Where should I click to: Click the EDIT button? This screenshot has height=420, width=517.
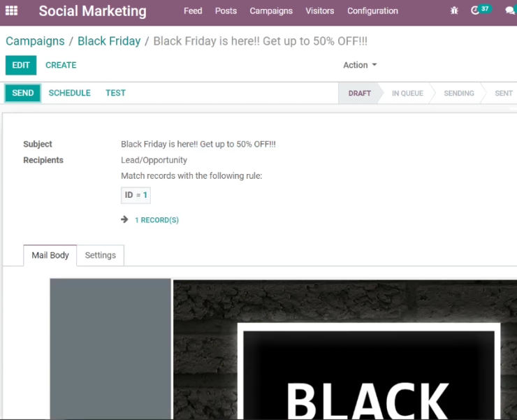[x=21, y=65]
